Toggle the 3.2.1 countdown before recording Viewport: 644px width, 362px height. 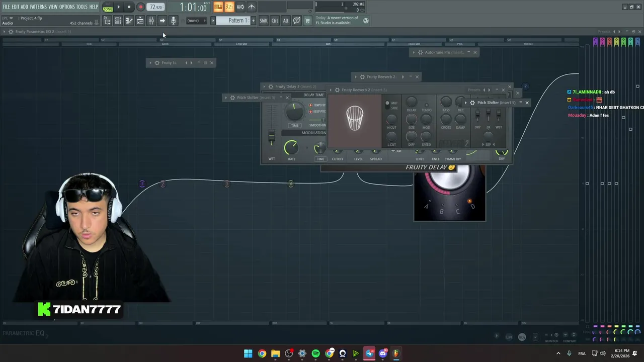click(229, 7)
